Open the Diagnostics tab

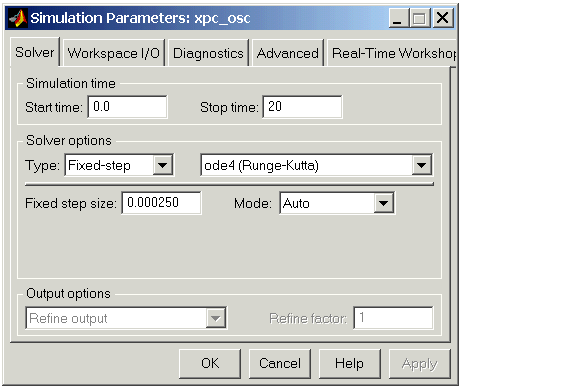tap(208, 53)
